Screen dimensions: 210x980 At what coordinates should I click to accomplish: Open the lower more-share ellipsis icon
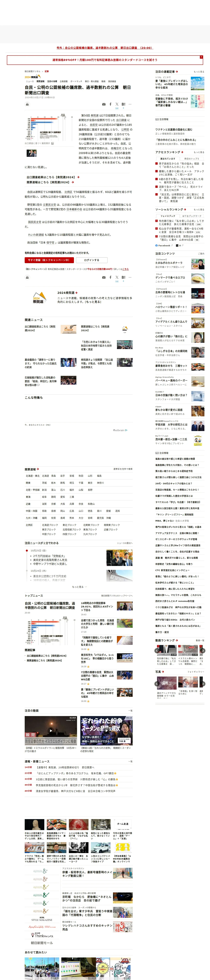(130, 277)
